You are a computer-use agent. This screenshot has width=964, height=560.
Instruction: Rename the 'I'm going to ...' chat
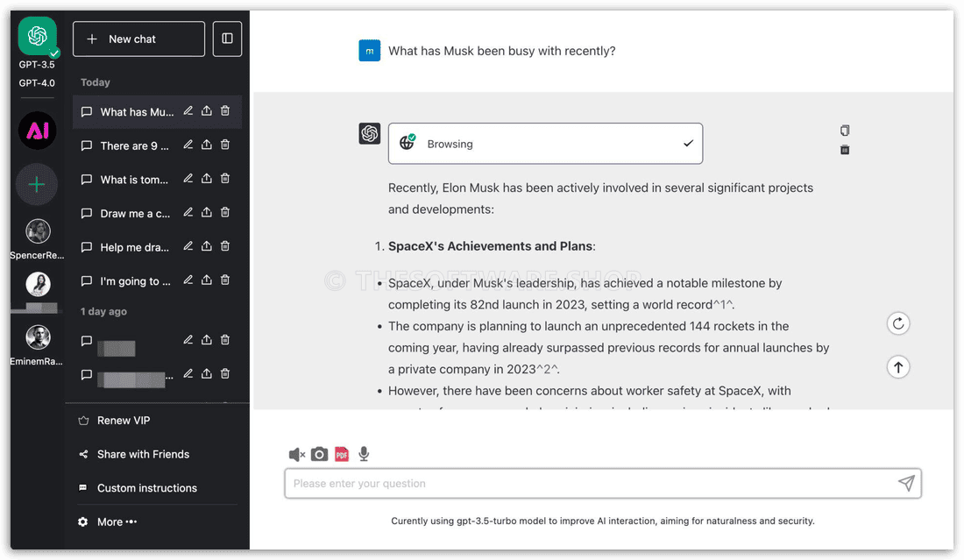click(188, 280)
